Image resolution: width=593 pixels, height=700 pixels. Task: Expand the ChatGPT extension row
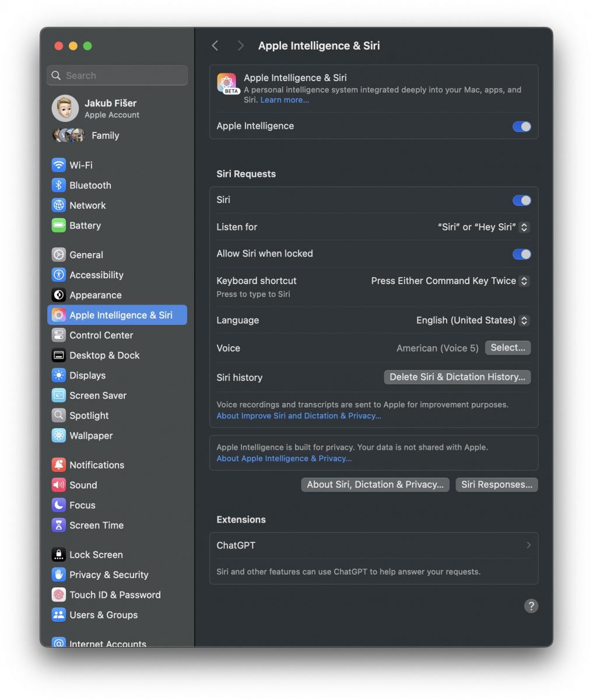pyautogui.click(x=374, y=545)
